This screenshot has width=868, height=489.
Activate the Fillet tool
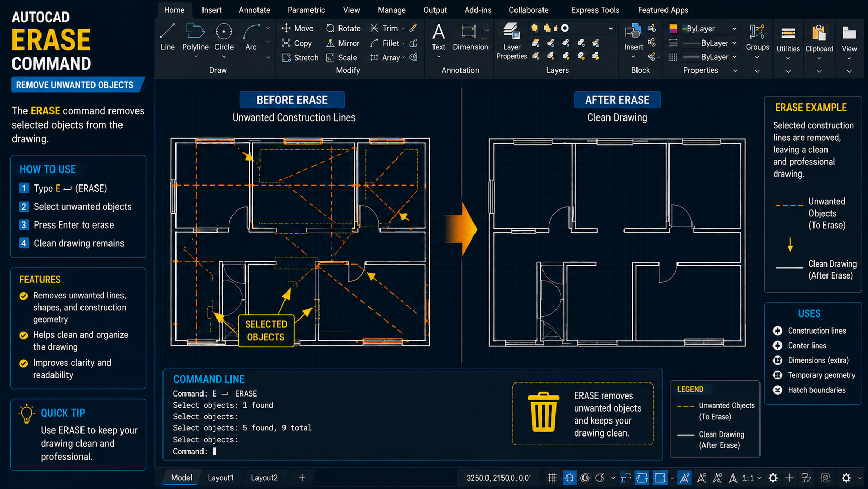[x=385, y=43]
